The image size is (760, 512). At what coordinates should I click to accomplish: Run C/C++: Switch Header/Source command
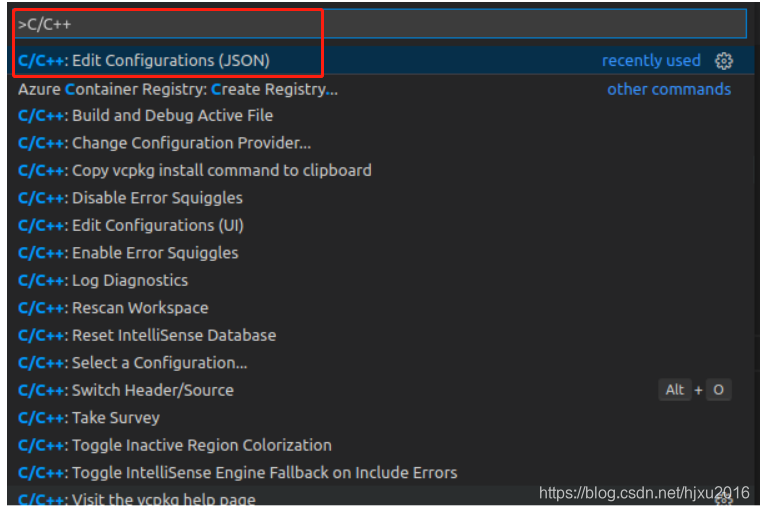[380, 390]
